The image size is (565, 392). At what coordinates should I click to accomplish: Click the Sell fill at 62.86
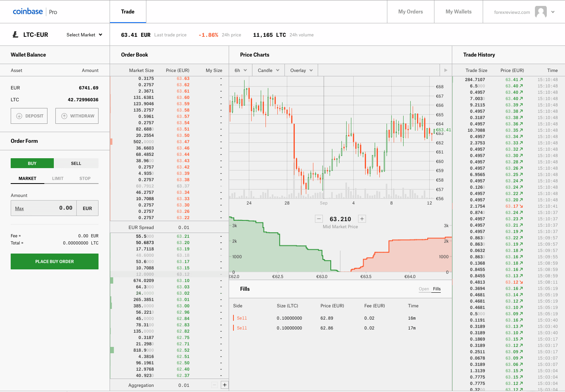pyautogui.click(x=340, y=328)
